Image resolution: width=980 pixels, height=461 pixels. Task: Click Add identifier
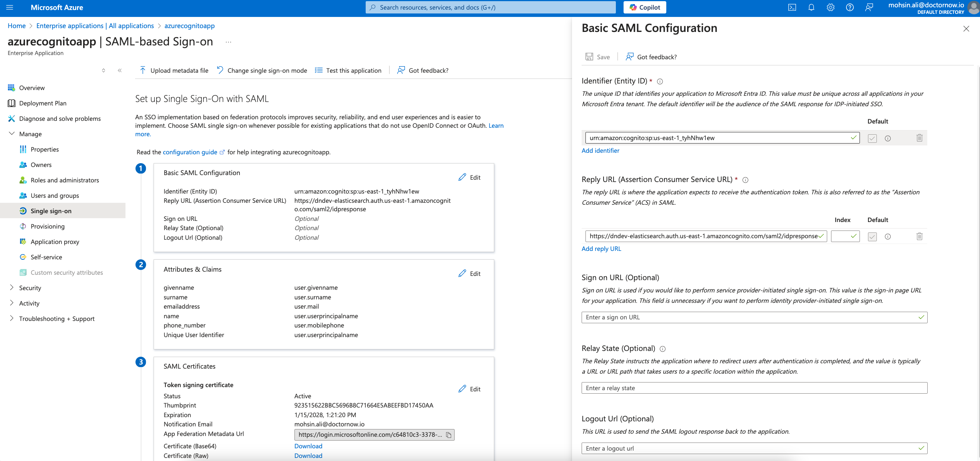point(600,150)
